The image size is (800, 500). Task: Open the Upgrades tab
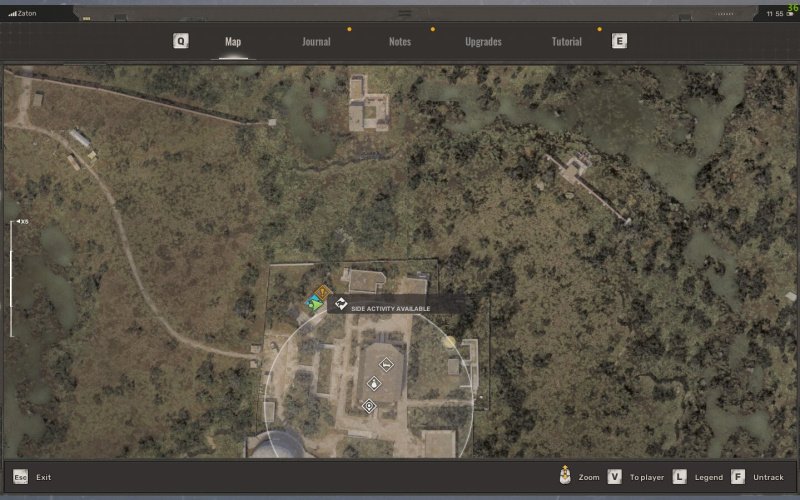pos(483,42)
